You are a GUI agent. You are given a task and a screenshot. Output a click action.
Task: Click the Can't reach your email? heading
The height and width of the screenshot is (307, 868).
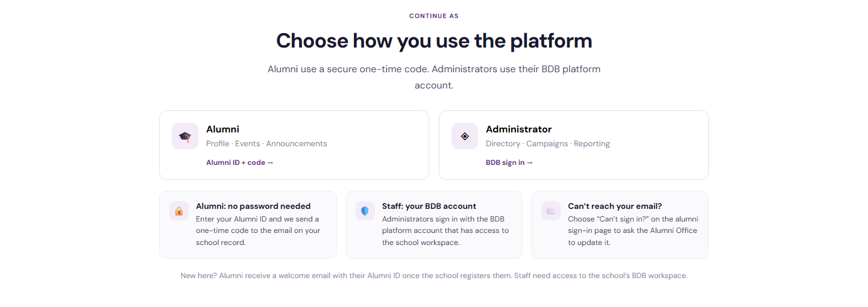(615, 206)
